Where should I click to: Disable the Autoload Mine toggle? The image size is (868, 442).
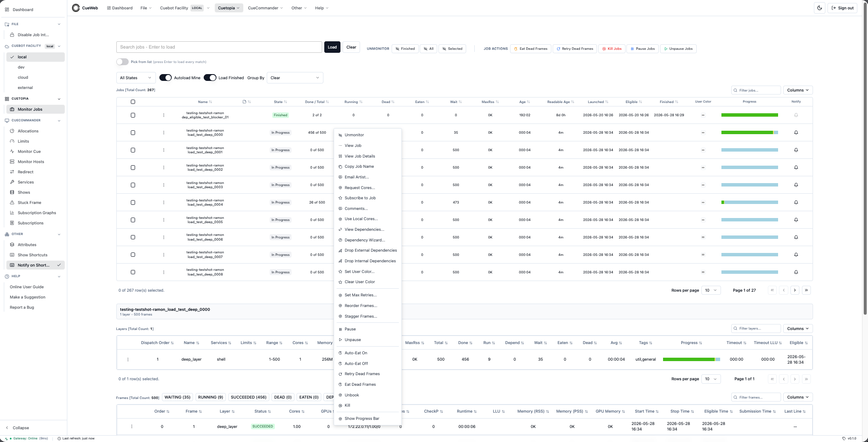click(x=165, y=78)
